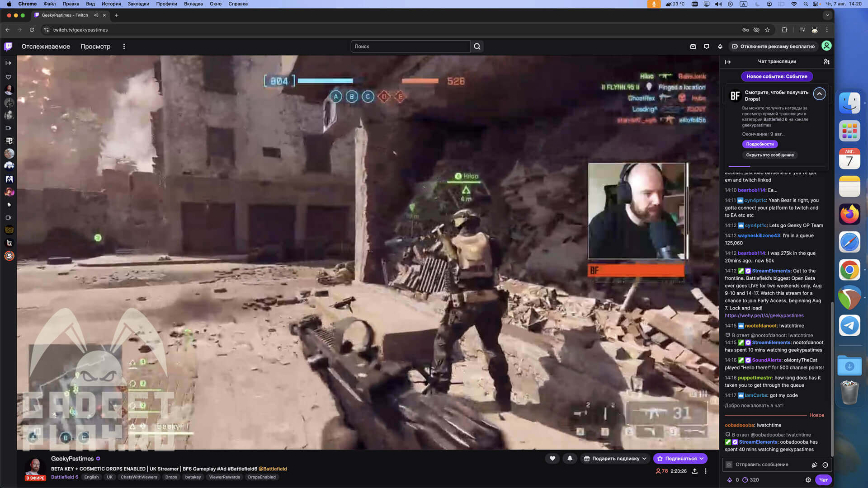Open the Файл menu
868x488 pixels.
click(x=50, y=4)
